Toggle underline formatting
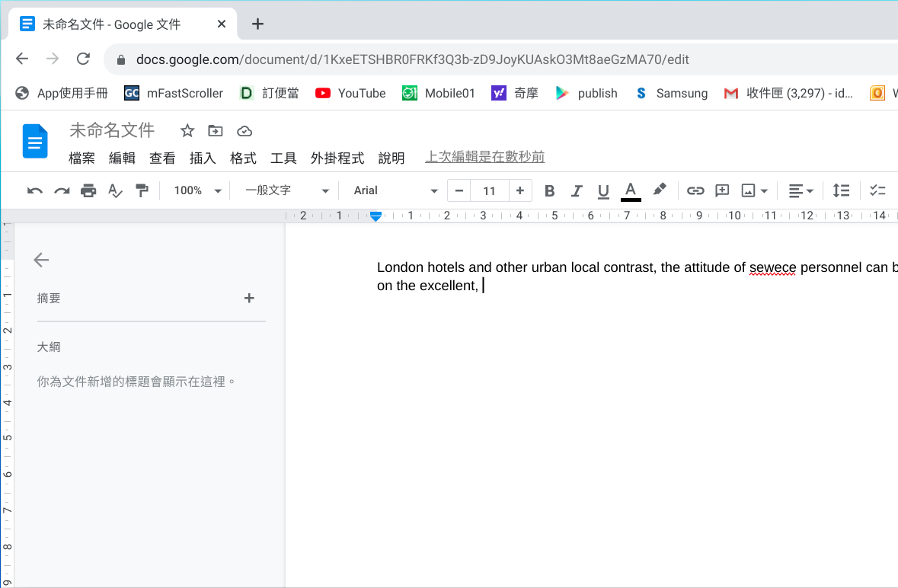 click(603, 190)
